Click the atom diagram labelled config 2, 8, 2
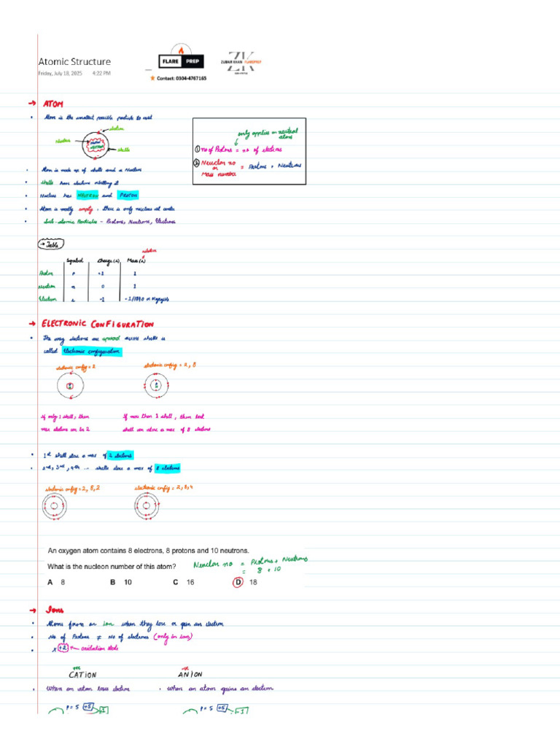 point(54,506)
